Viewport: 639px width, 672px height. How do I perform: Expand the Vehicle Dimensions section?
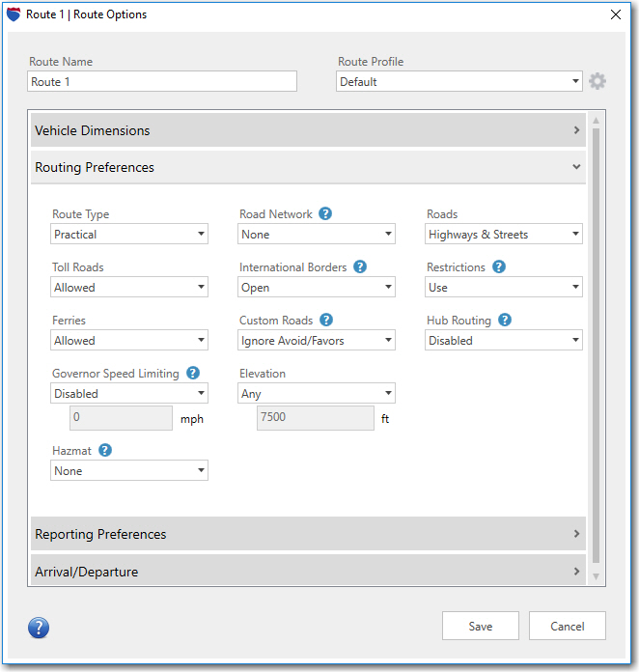point(307,130)
